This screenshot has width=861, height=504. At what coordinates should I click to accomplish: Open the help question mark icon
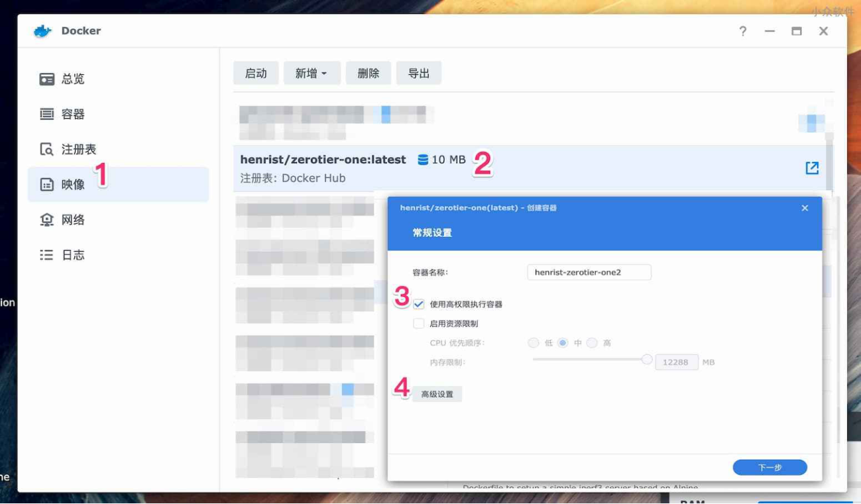[x=743, y=31]
